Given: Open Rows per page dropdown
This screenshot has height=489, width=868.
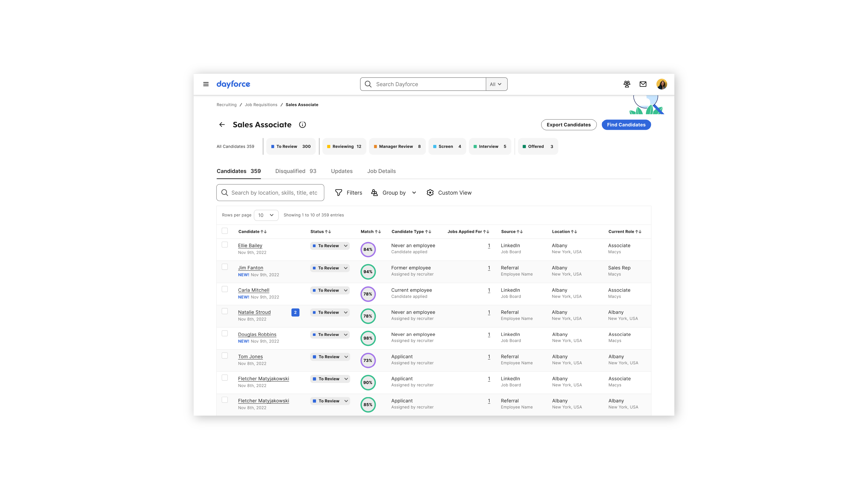Looking at the screenshot, I should point(266,215).
